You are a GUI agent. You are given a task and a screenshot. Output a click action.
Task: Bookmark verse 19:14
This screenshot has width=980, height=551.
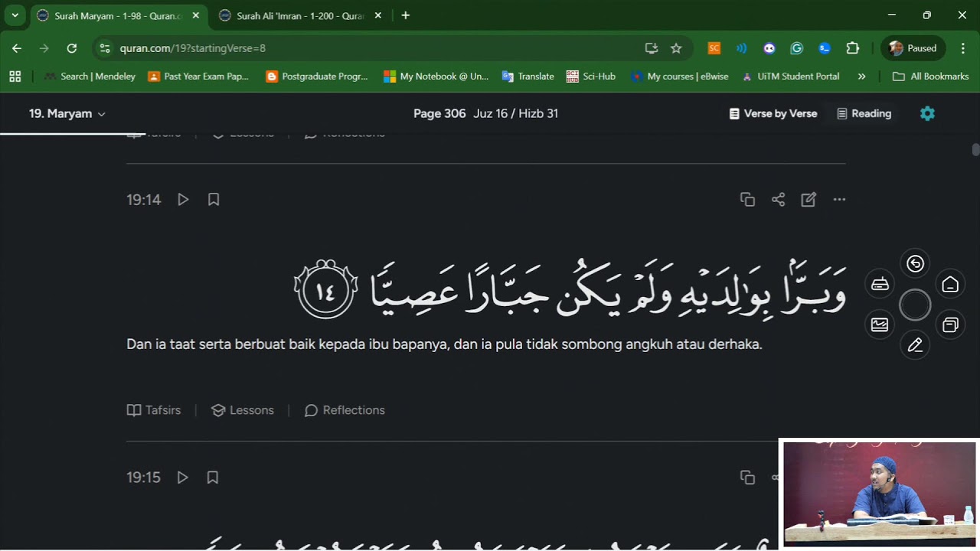pyautogui.click(x=214, y=200)
